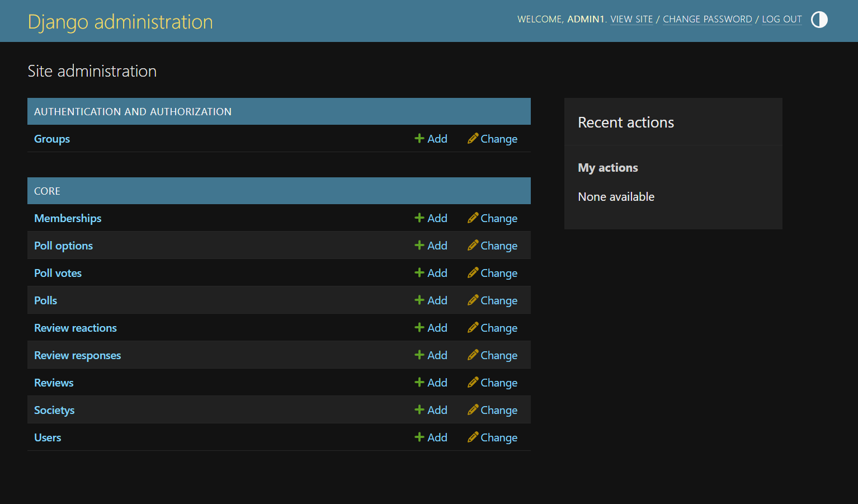Go to Change Password page
This screenshot has height=504, width=858.
[708, 19]
